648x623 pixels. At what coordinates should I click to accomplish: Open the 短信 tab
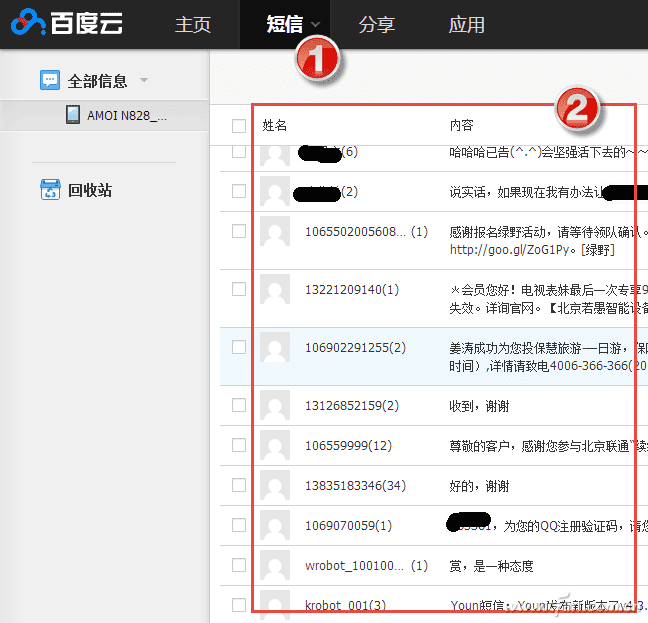coord(285,24)
